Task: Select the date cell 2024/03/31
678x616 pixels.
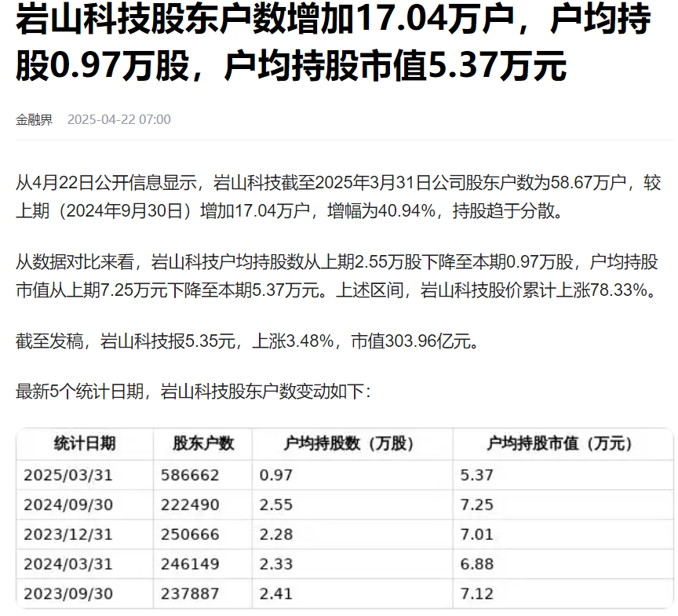Action: (x=68, y=564)
